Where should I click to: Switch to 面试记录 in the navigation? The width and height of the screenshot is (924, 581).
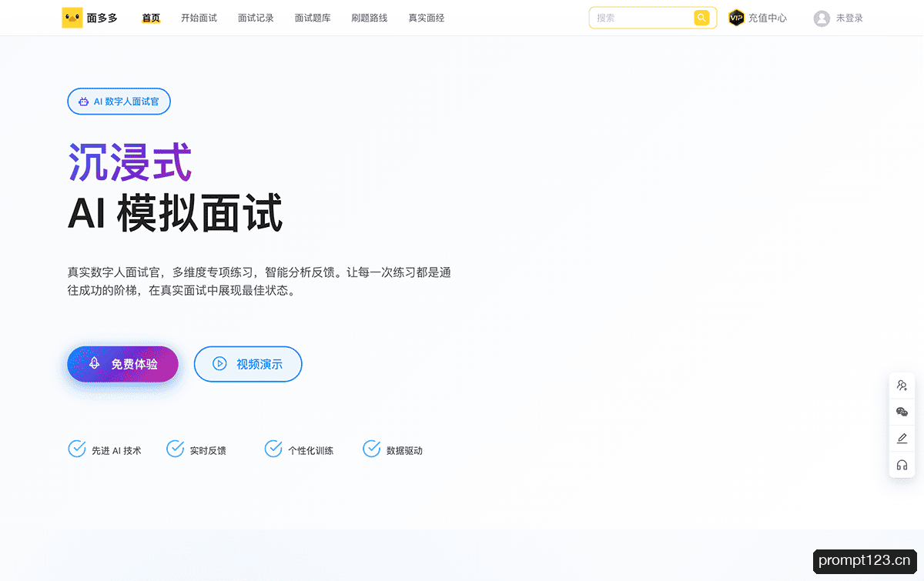(256, 18)
